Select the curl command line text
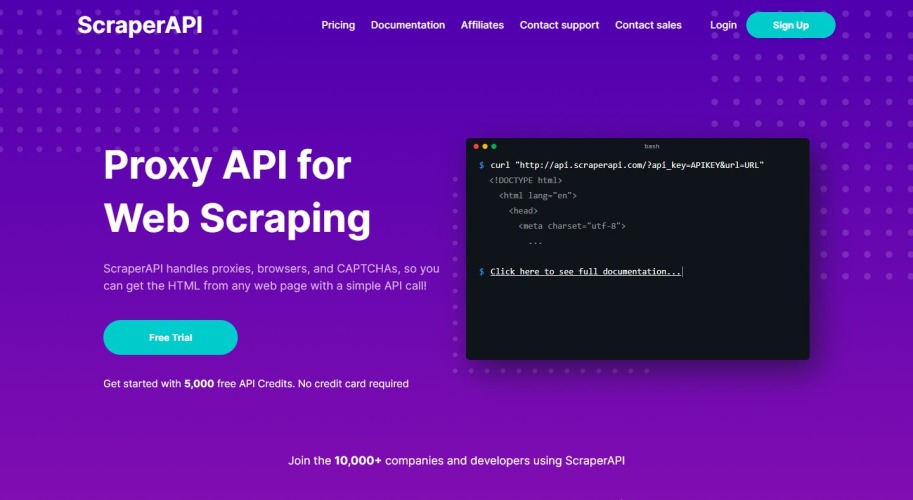 click(627, 165)
